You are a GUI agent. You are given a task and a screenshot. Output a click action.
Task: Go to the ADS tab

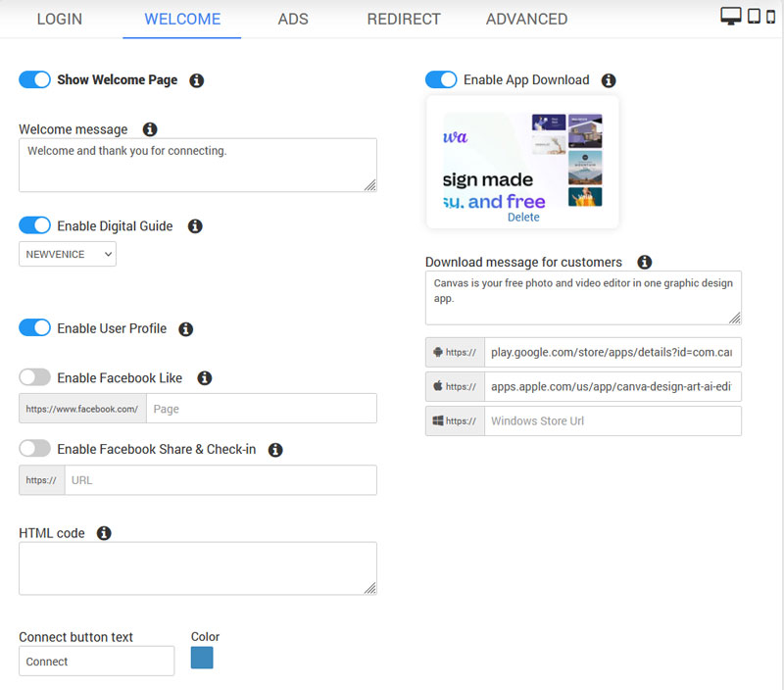[x=294, y=19]
